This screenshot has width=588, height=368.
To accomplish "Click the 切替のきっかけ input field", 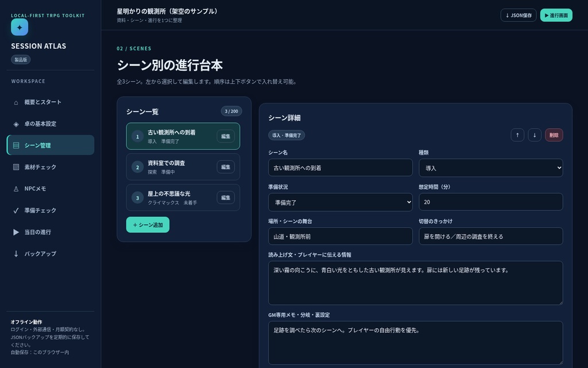I will point(491,236).
